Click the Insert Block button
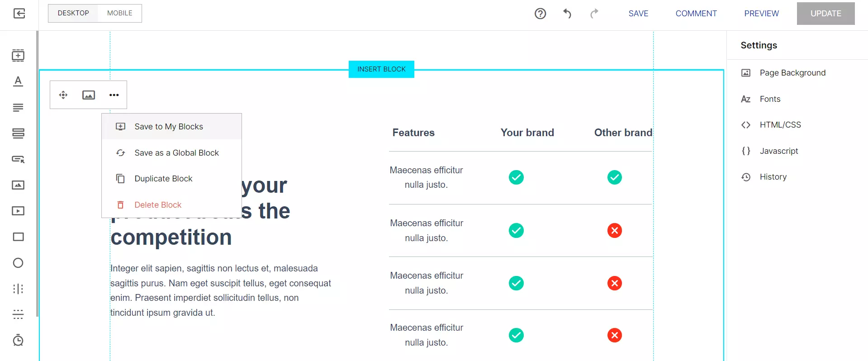Image resolution: width=868 pixels, height=361 pixels. (x=381, y=69)
